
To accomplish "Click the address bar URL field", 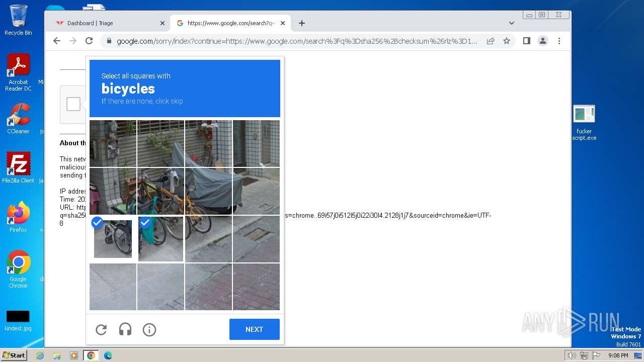I will tap(297, 41).
